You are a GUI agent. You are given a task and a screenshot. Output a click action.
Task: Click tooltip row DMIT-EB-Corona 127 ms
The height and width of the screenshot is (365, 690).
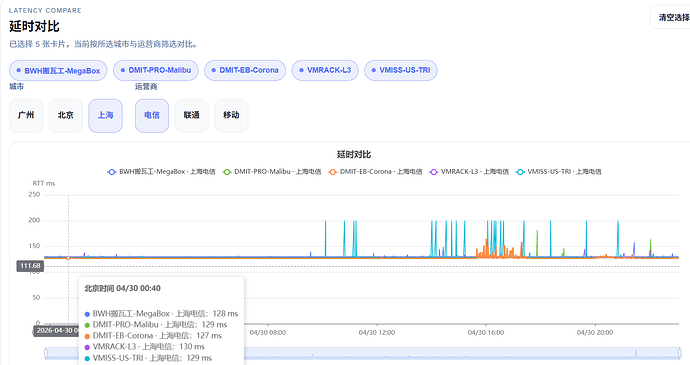[x=153, y=336]
